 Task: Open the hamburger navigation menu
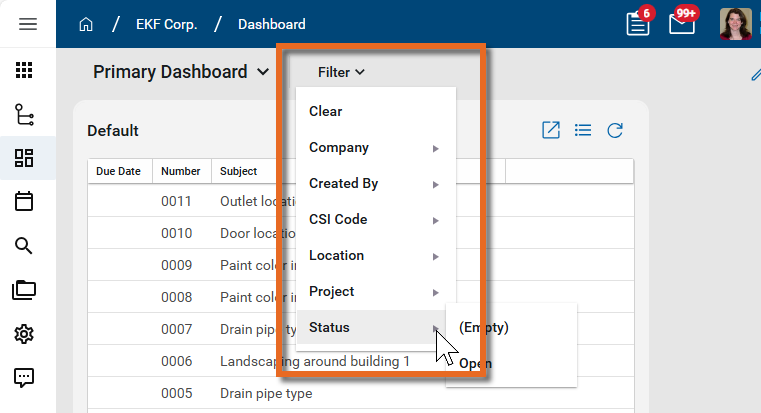click(28, 24)
